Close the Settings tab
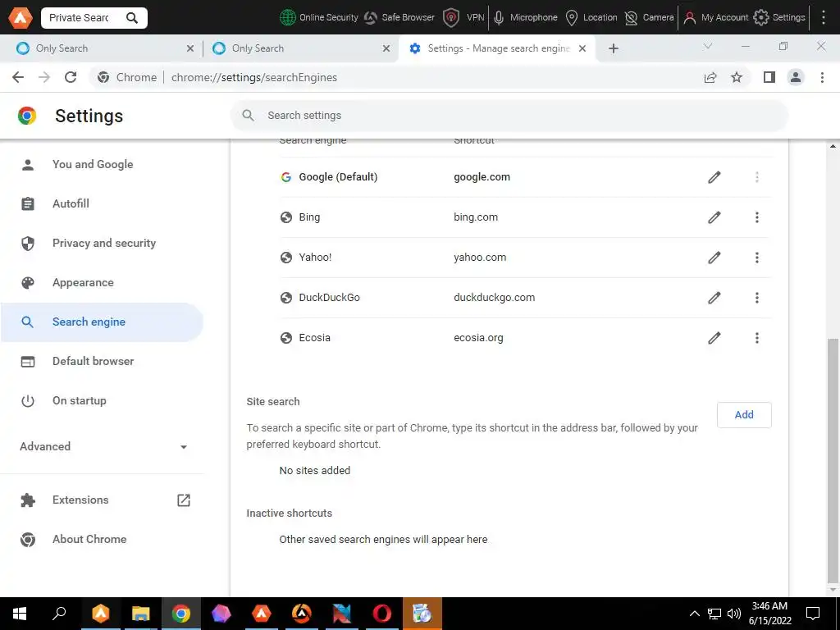 pos(582,48)
